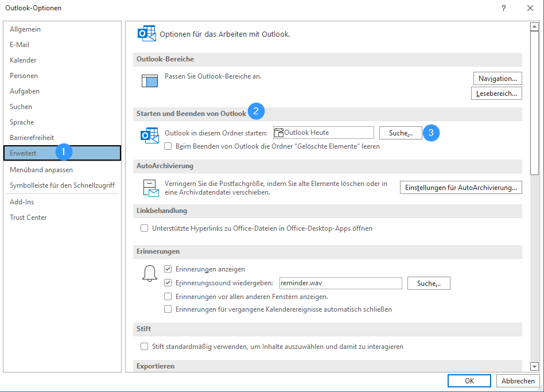Open the Add-Ins category
Viewport: 544px width, 392px height.
point(63,202)
